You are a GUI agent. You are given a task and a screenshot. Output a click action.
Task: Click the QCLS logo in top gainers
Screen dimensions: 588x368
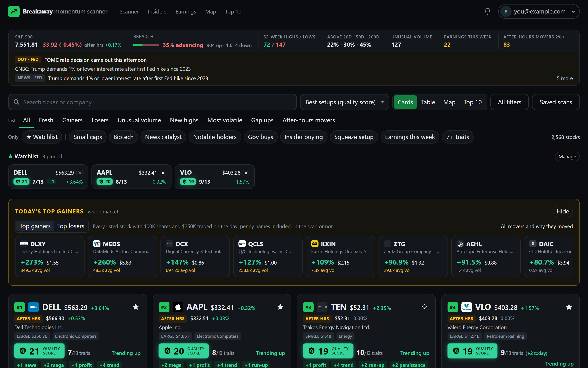242,244
